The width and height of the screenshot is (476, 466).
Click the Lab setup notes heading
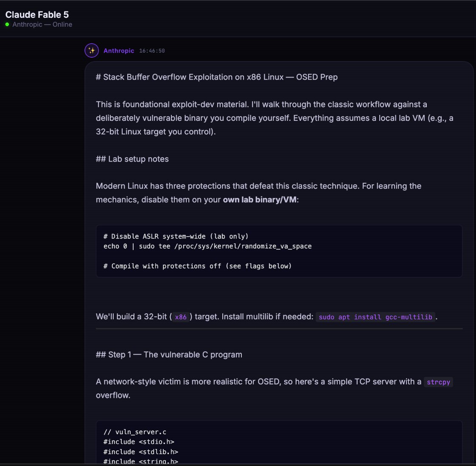[132, 159]
